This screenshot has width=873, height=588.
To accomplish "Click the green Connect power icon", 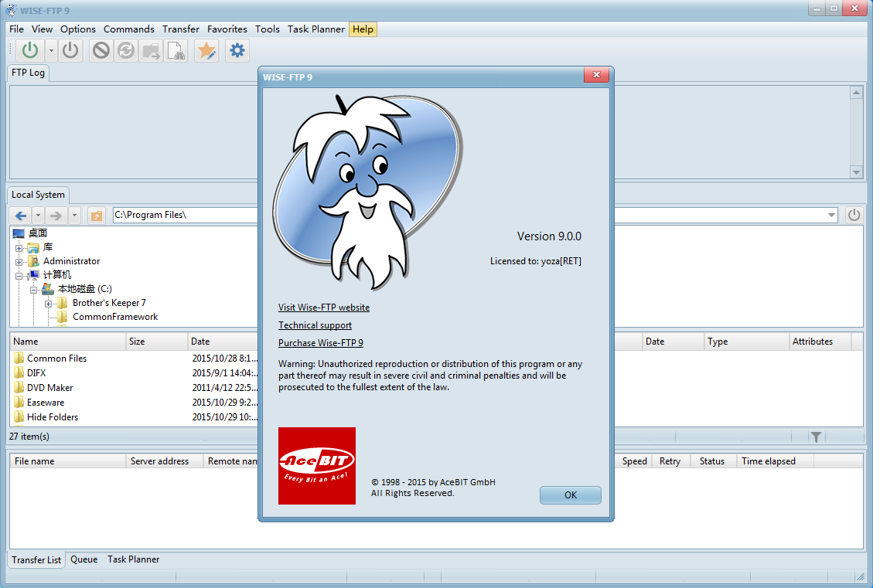I will [x=29, y=51].
